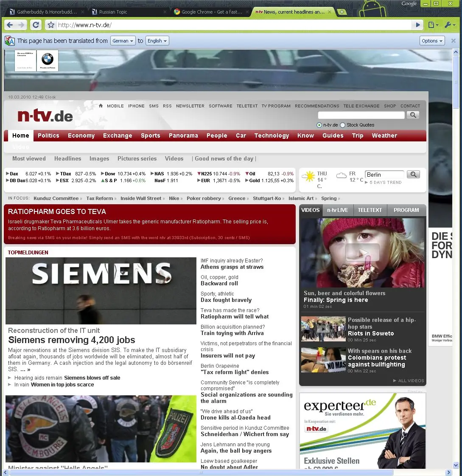Screen dimensions: 462x476
Task: Click the Go arrow in address bar
Action: (x=418, y=25)
